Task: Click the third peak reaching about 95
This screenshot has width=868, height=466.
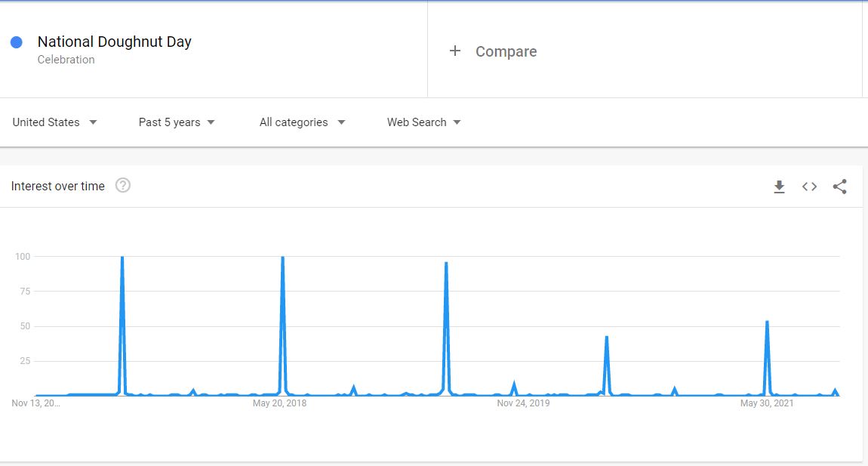Action: coord(446,264)
